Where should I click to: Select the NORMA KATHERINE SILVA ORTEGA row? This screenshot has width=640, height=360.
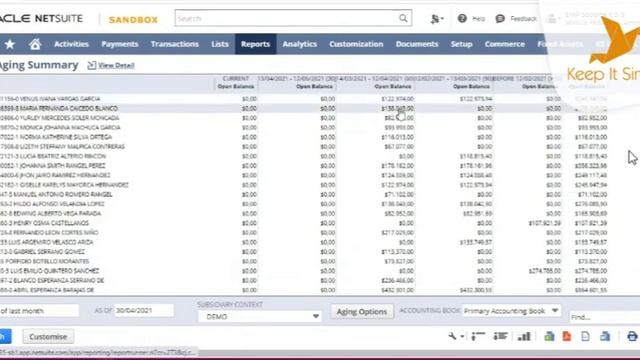(x=304, y=137)
